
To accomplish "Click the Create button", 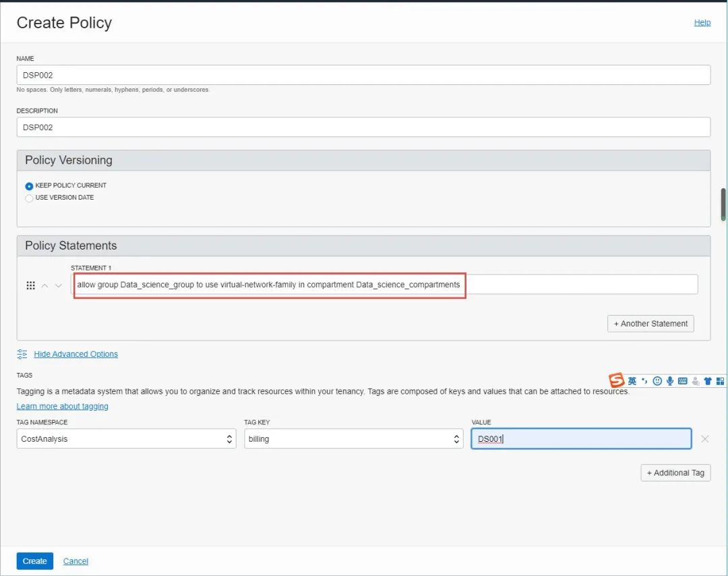I will pyautogui.click(x=34, y=561).
